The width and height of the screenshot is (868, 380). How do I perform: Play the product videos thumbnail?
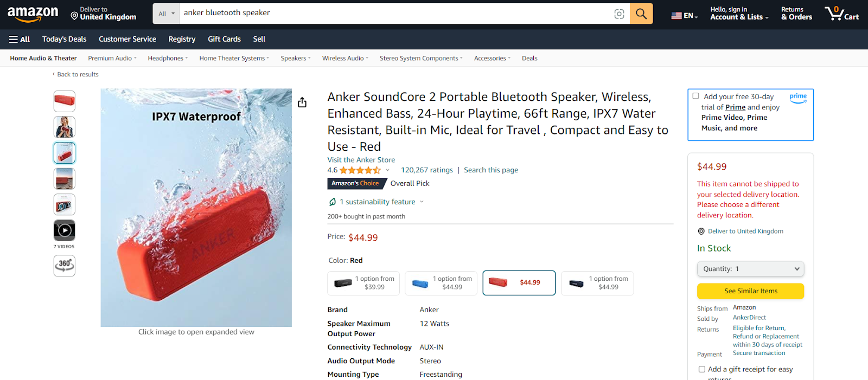click(x=65, y=230)
